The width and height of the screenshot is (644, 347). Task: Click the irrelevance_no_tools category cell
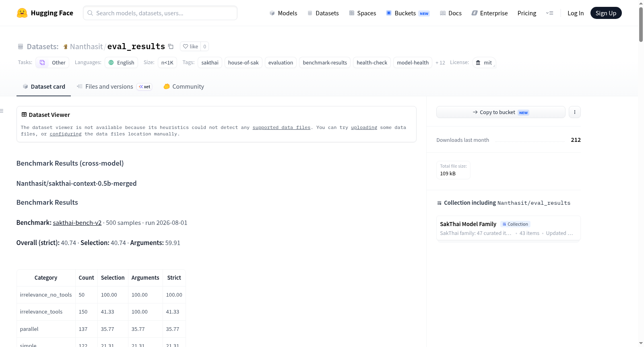46,295
